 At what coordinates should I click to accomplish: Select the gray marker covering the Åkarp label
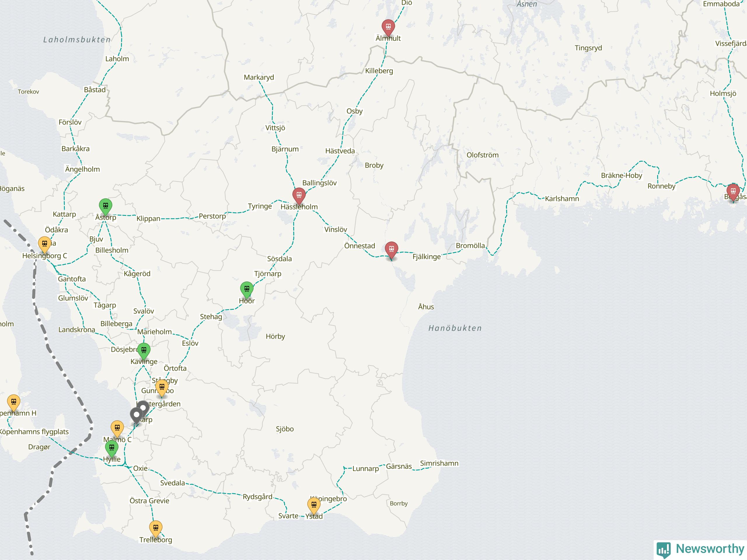point(136,416)
